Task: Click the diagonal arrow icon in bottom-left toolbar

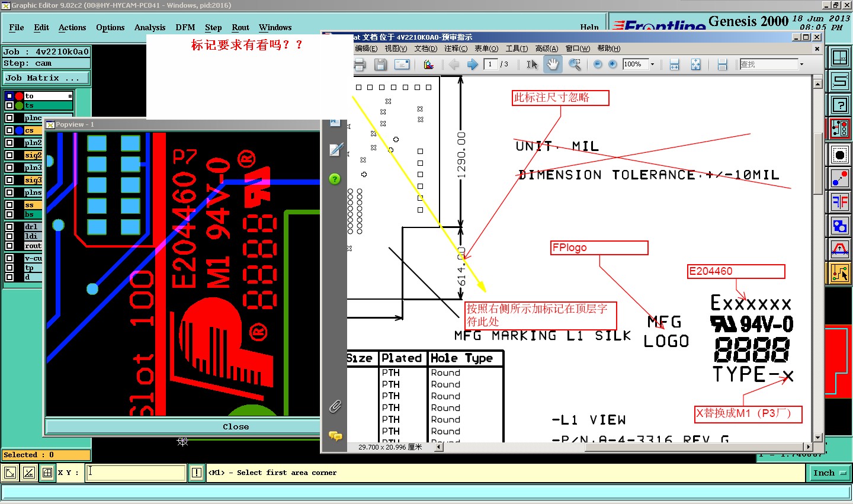Action: (10, 473)
